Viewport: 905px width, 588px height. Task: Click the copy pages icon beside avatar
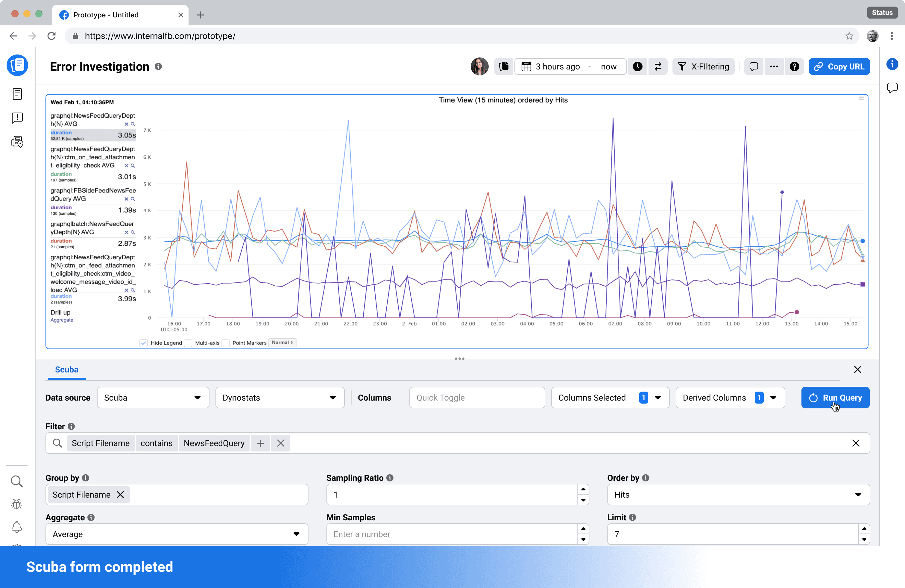(504, 66)
